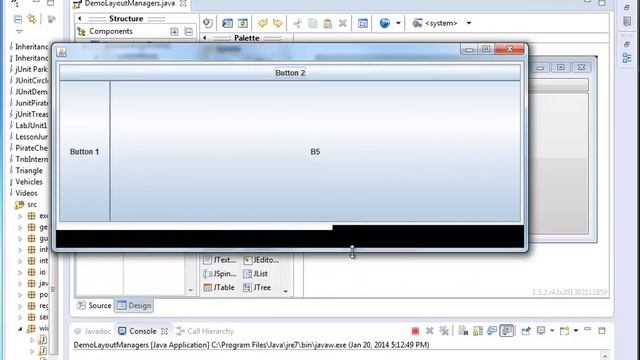Switch to the Design tab
Screen dimensions: 640x360
click(x=134, y=305)
